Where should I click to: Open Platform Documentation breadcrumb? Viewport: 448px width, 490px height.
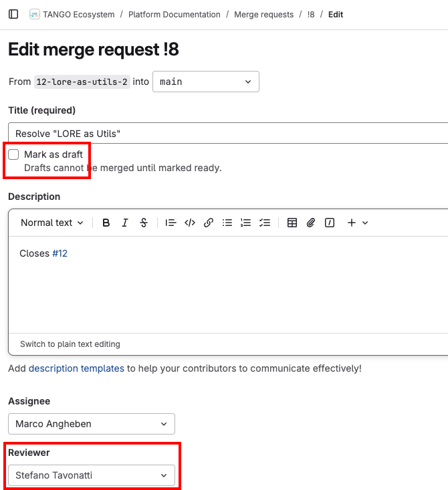click(x=174, y=14)
